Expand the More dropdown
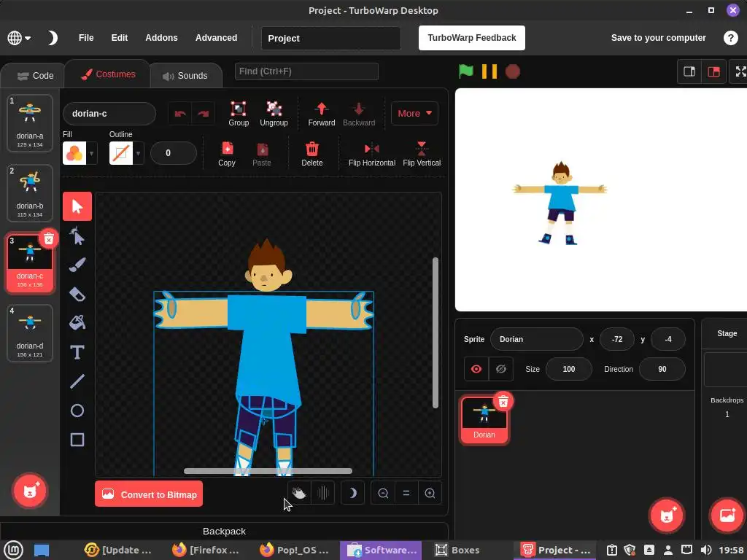 click(x=414, y=113)
